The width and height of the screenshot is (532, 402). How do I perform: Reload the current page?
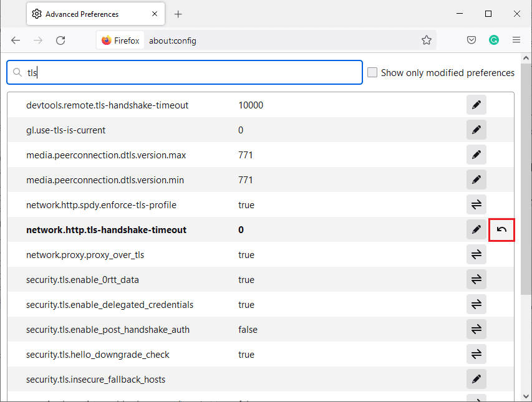click(x=60, y=41)
